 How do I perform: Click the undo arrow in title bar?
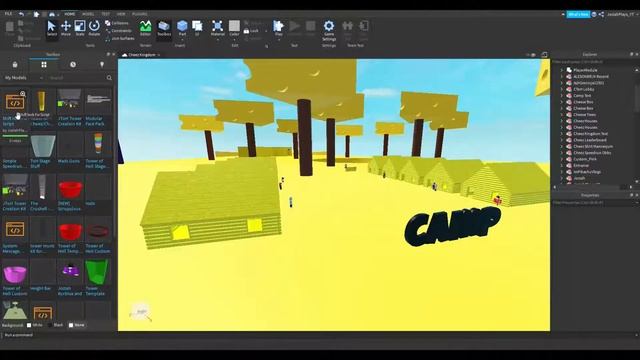click(x=21, y=14)
